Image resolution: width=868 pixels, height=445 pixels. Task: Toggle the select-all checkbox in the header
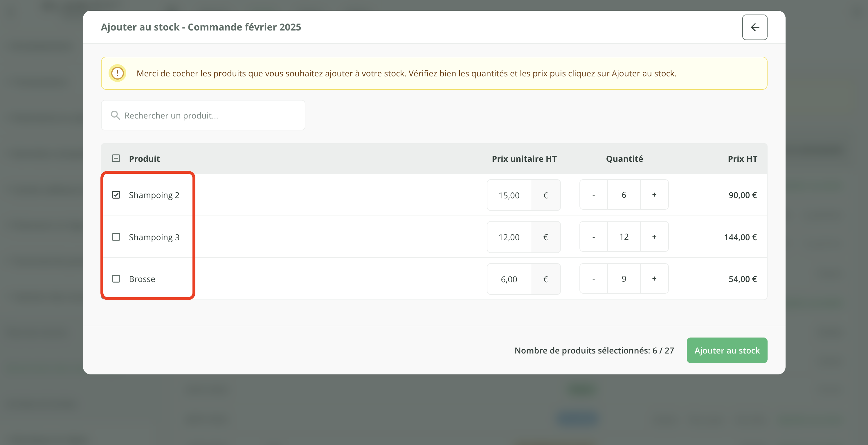click(x=116, y=158)
